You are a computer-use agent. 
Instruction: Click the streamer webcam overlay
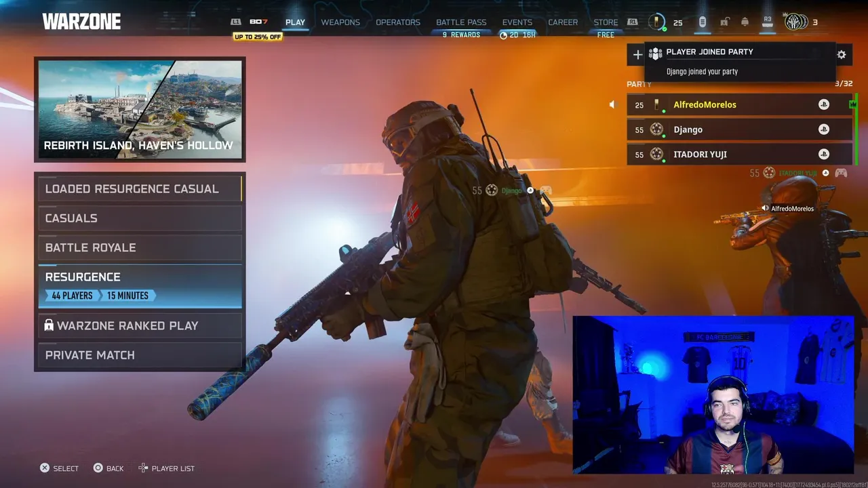(x=713, y=394)
